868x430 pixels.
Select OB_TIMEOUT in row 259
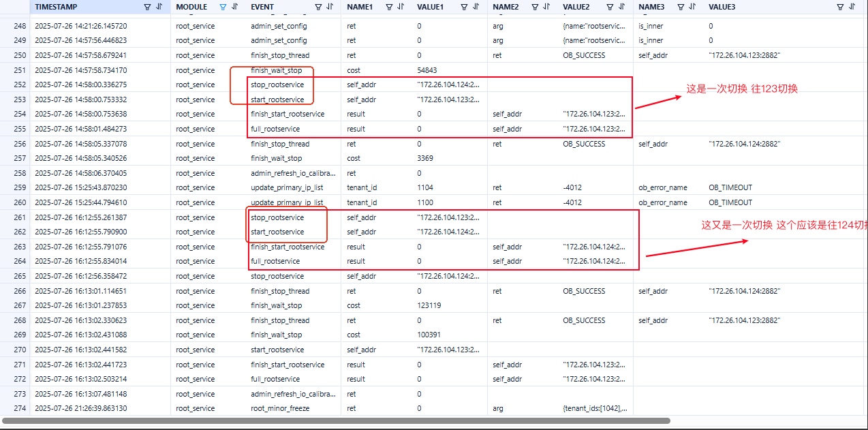[730, 187]
